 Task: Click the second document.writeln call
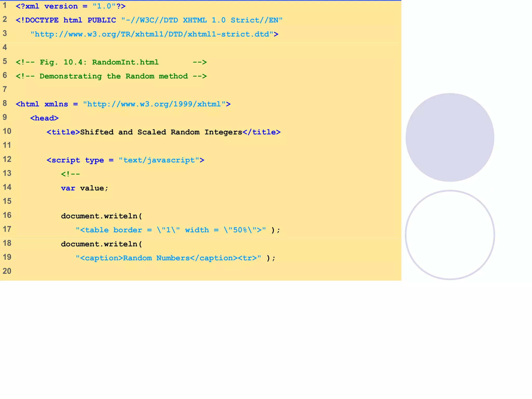coord(101,244)
